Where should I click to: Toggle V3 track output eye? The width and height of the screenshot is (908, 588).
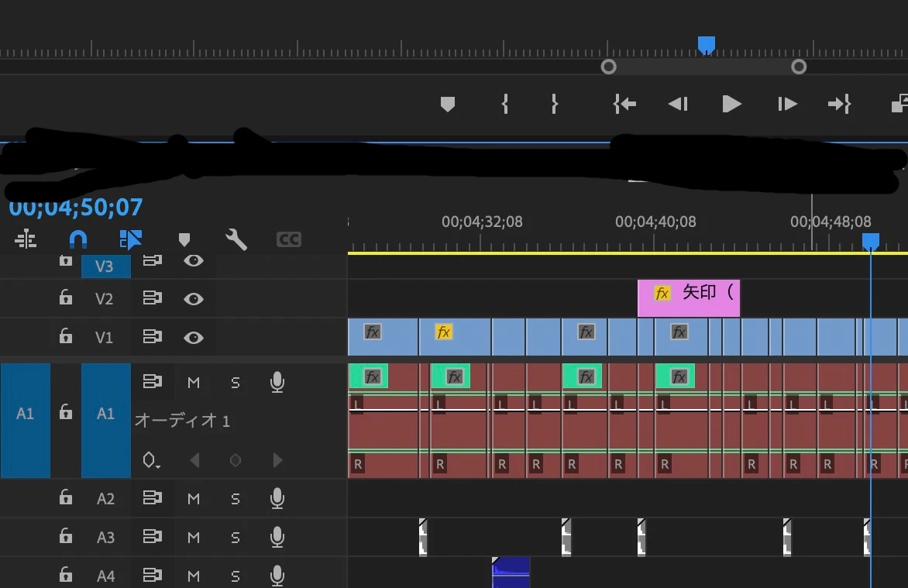(x=194, y=261)
